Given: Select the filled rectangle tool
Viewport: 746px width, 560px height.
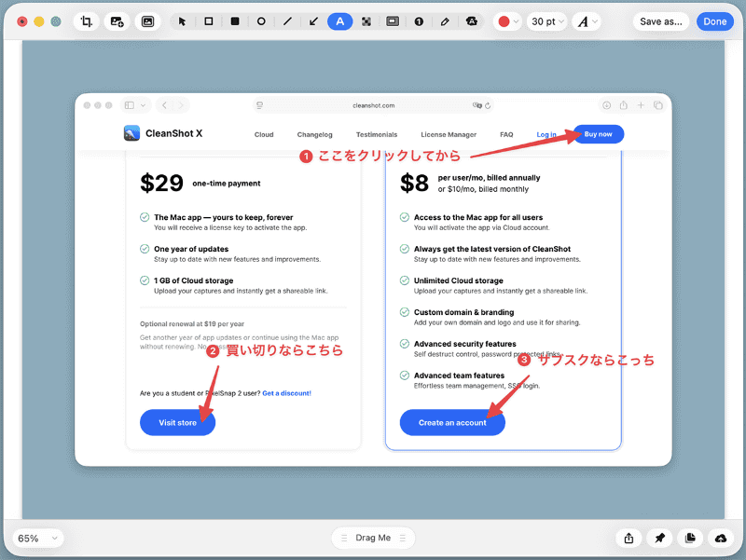Looking at the screenshot, I should pyautogui.click(x=235, y=21).
